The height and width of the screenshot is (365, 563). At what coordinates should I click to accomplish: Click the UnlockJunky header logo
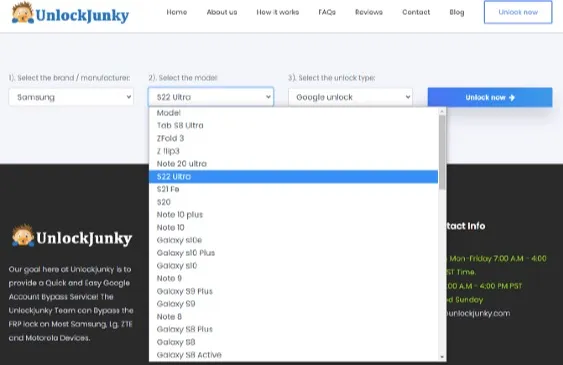point(70,14)
